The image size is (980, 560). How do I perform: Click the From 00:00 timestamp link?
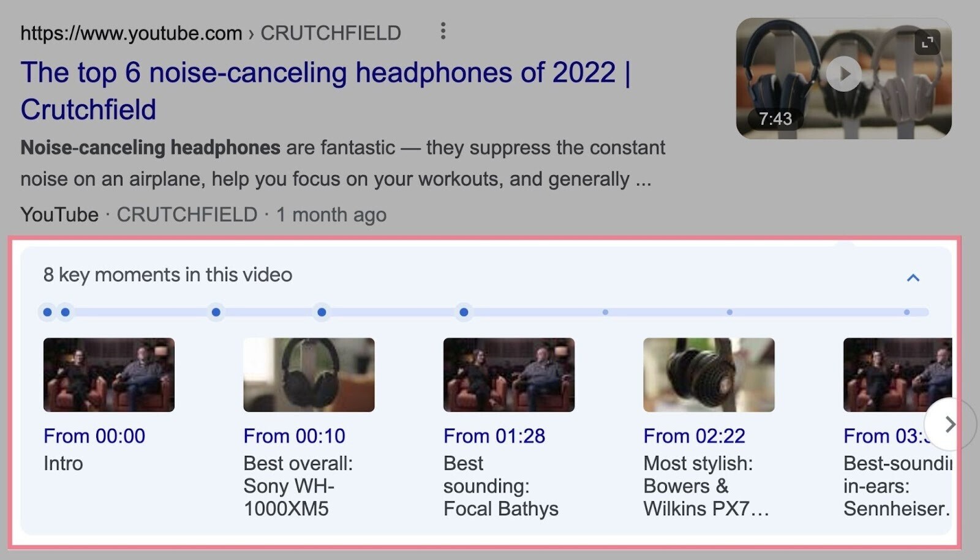pyautogui.click(x=94, y=436)
